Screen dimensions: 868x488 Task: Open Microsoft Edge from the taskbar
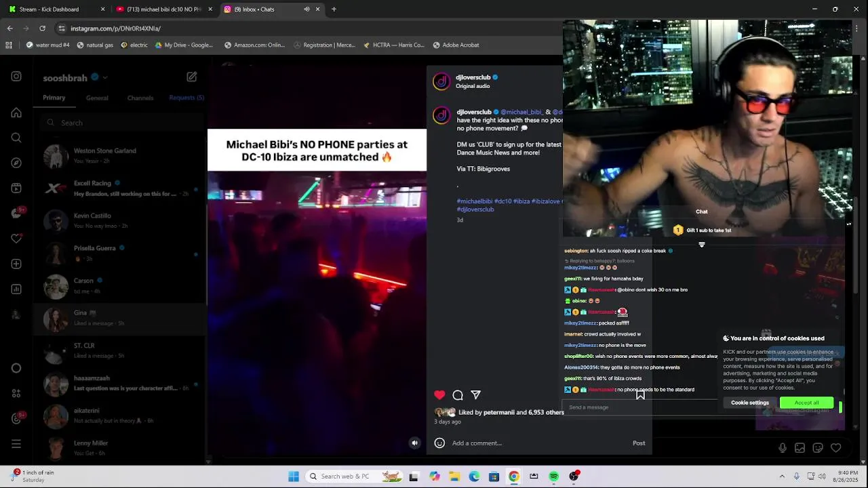click(474, 476)
